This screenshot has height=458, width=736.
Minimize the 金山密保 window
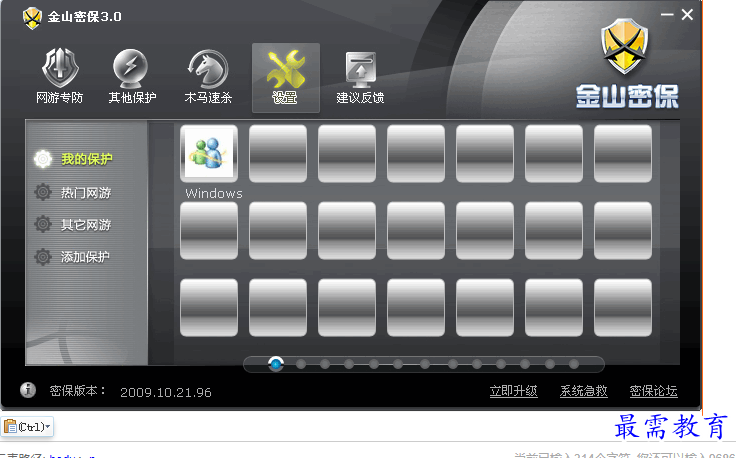pyautogui.click(x=667, y=15)
